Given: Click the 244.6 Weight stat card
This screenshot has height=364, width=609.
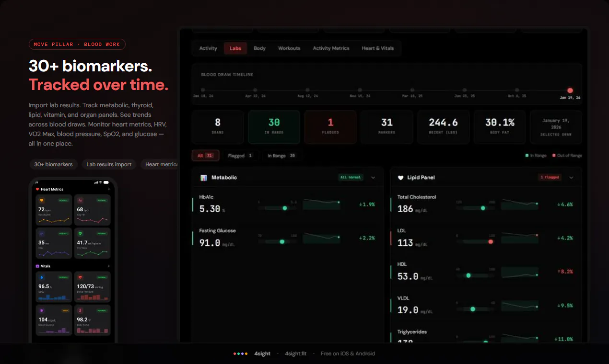Looking at the screenshot, I should [443, 127].
